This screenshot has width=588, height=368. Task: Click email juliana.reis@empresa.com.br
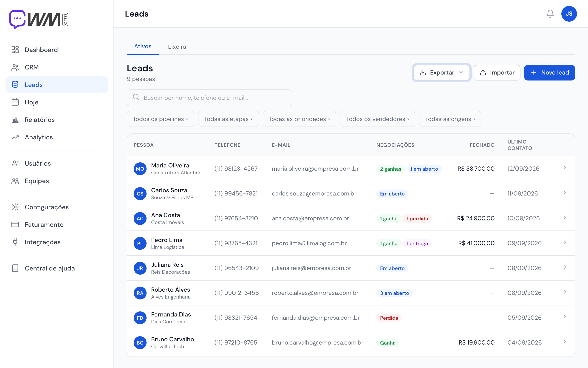[311, 268]
